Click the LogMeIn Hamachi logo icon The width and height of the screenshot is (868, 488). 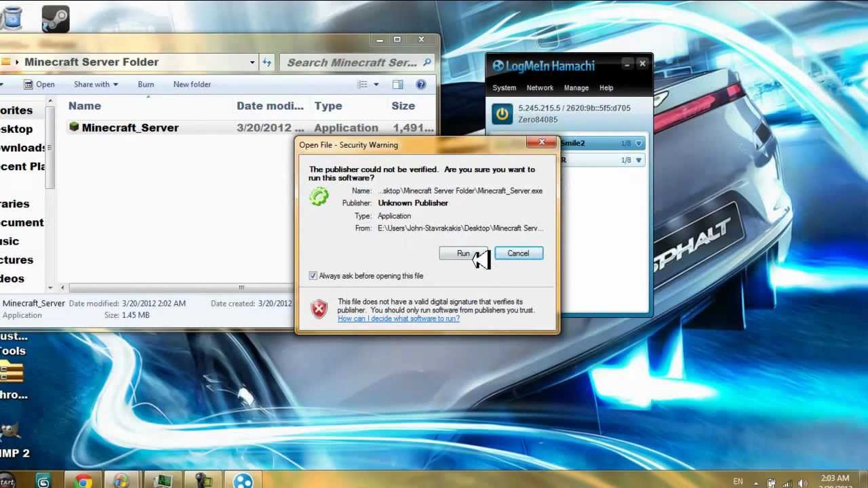498,66
